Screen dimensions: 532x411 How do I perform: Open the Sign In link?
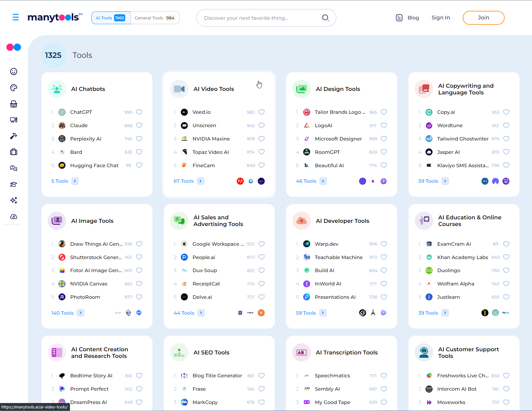[x=441, y=18]
